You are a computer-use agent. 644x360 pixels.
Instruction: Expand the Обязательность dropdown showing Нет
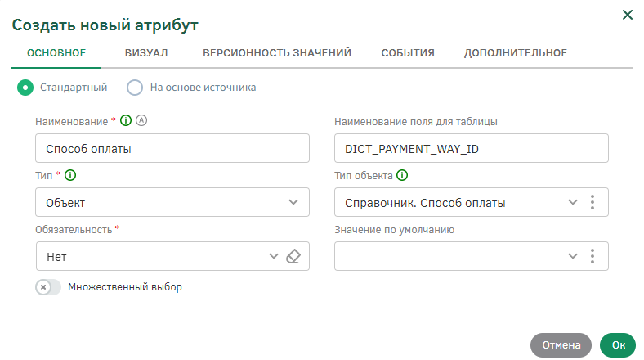(273, 256)
